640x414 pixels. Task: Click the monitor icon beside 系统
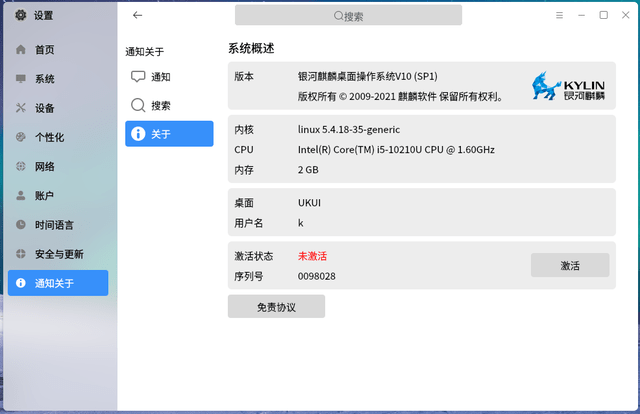point(20,78)
